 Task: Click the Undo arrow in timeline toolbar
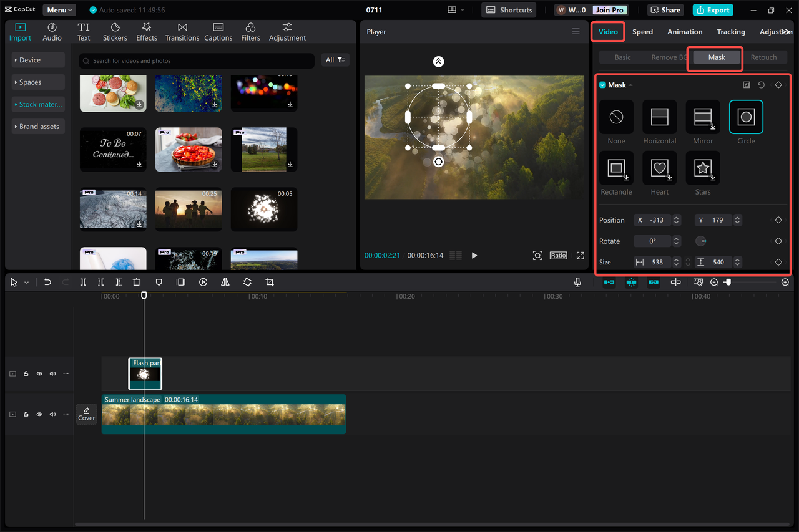pos(47,283)
